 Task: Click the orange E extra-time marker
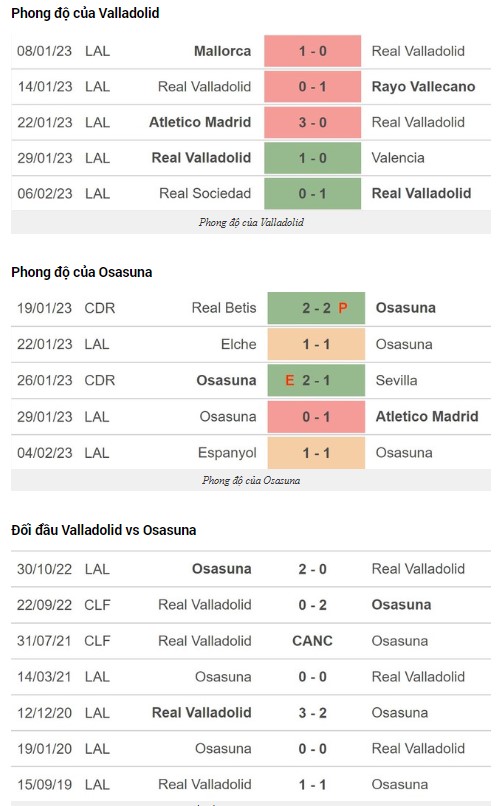[290, 380]
